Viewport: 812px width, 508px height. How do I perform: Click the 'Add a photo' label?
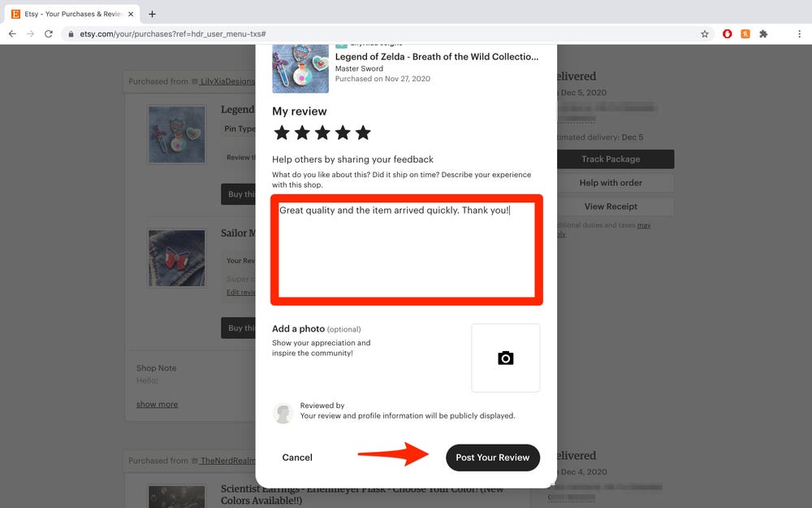[298, 328]
